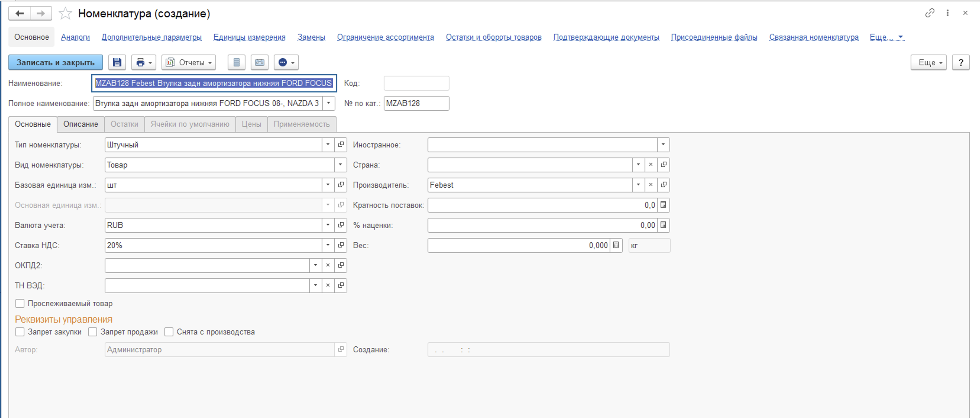Open Замены link
This screenshot has height=418, width=980.
click(311, 37)
